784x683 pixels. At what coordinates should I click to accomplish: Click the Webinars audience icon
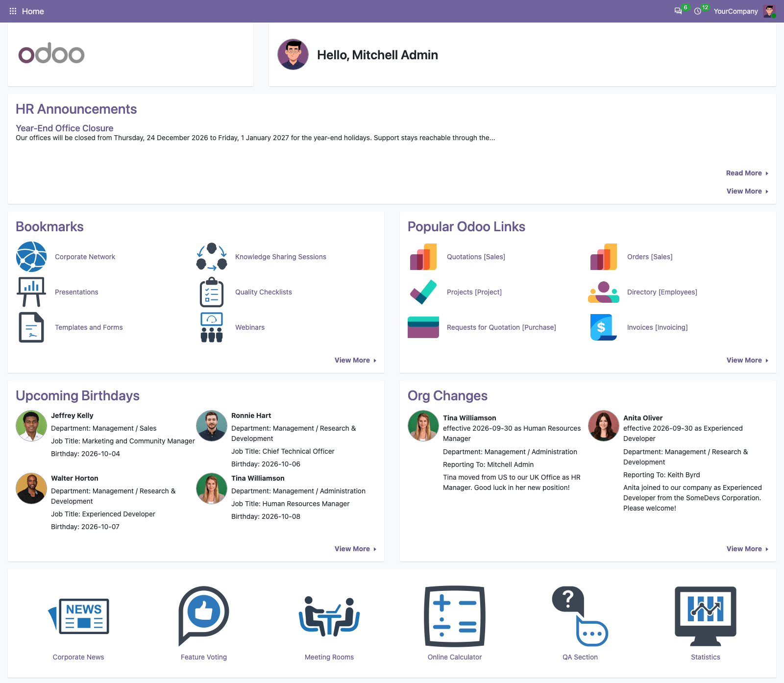[212, 327]
